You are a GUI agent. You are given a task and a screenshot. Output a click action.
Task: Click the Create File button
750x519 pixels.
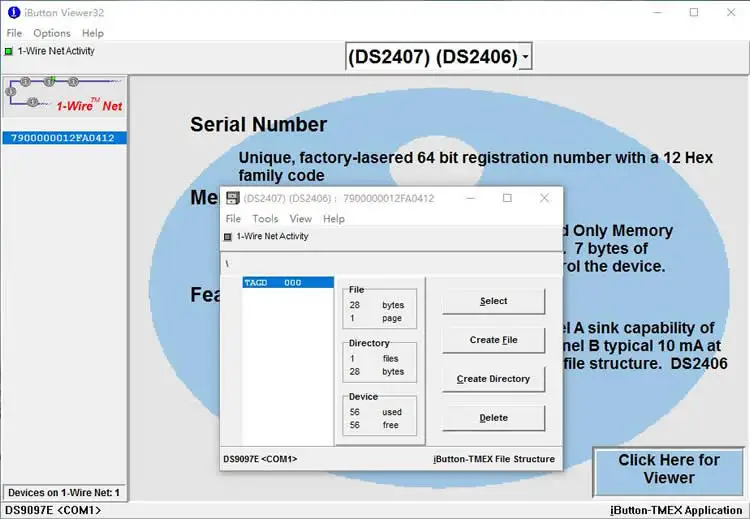pyautogui.click(x=493, y=340)
